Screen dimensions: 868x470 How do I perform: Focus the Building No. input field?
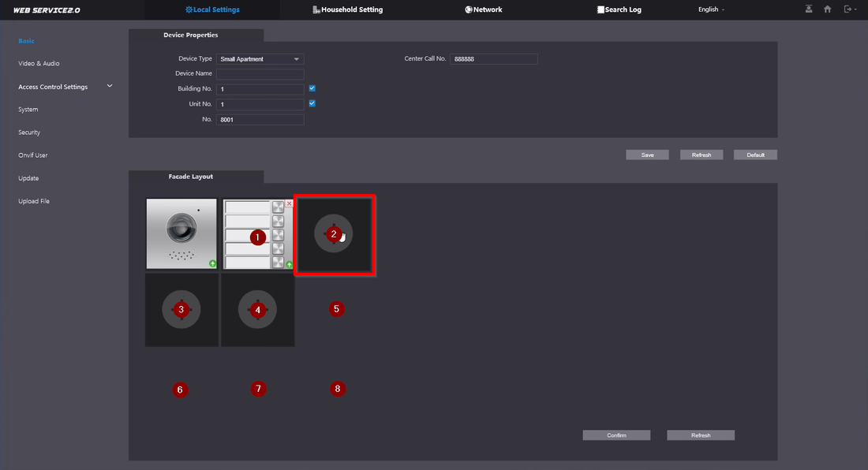[x=260, y=89]
